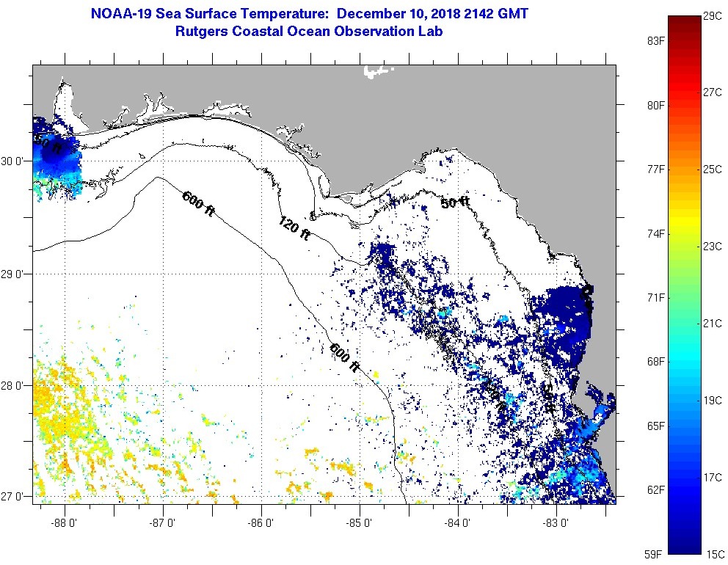This screenshot has width=728, height=565.
Task: Click the 83F temperature label
Action: [x=655, y=40]
